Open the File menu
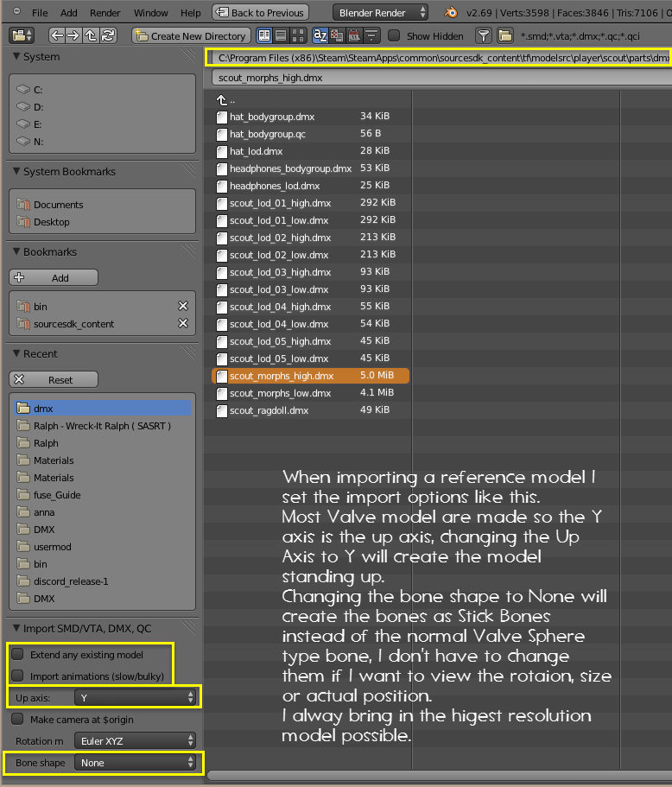Viewport: 672px width, 787px height. click(40, 13)
